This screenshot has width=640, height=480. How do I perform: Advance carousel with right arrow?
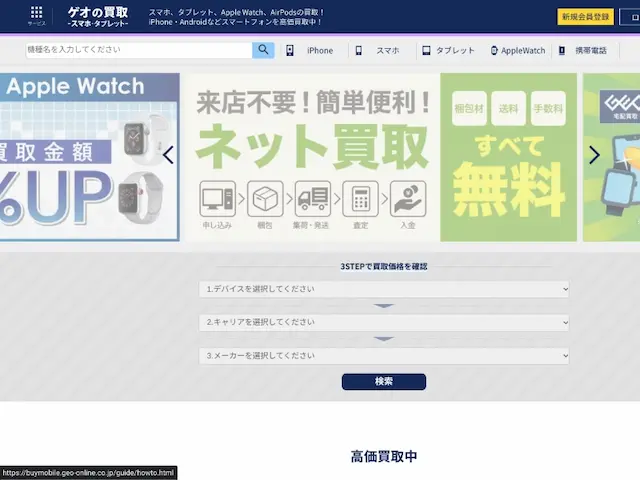(x=594, y=155)
